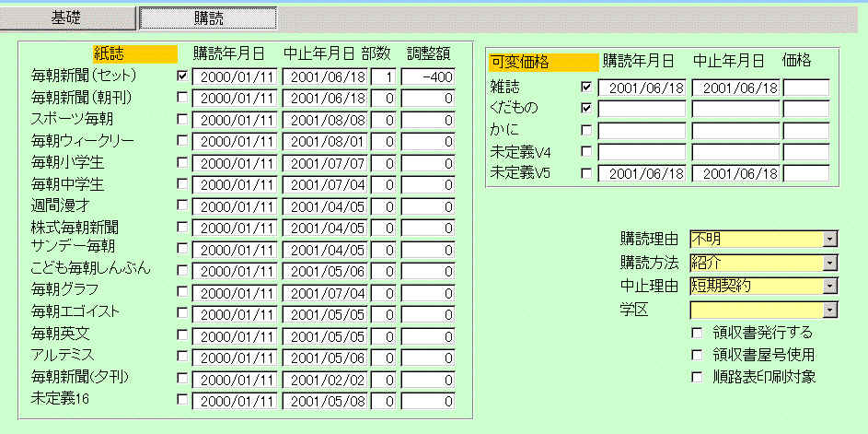Enable the スポーツ毎朝 checkbox
The height and width of the screenshot is (434, 868).
tap(182, 119)
